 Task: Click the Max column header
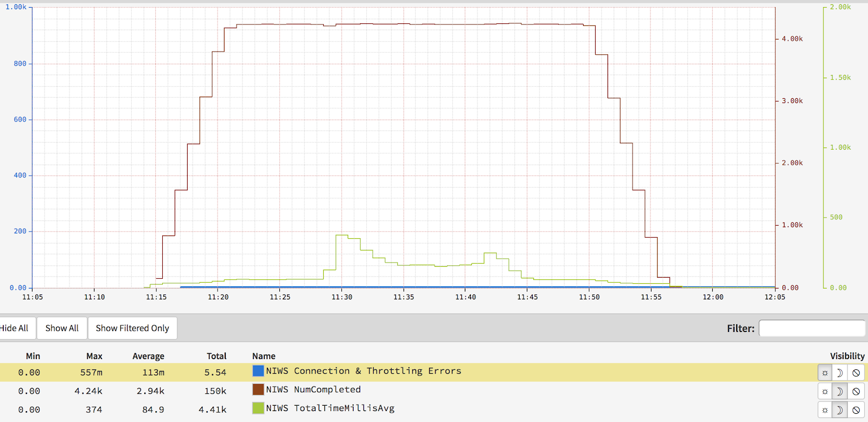94,356
